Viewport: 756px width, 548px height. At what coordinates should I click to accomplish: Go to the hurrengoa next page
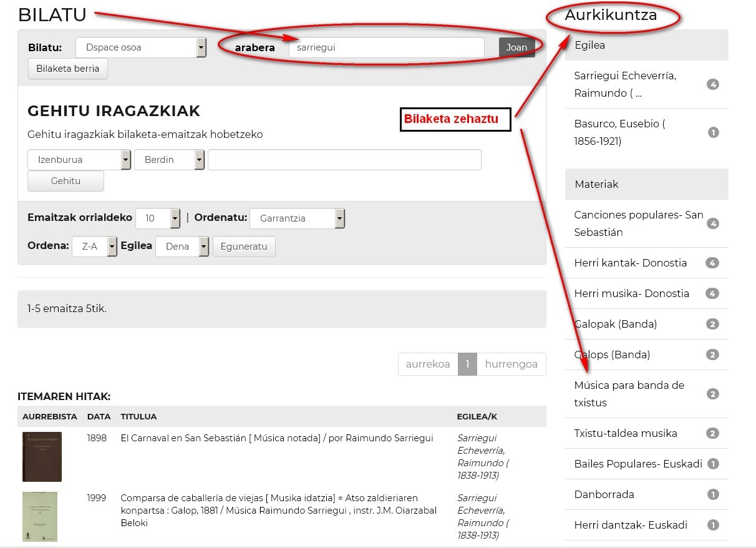(511, 365)
